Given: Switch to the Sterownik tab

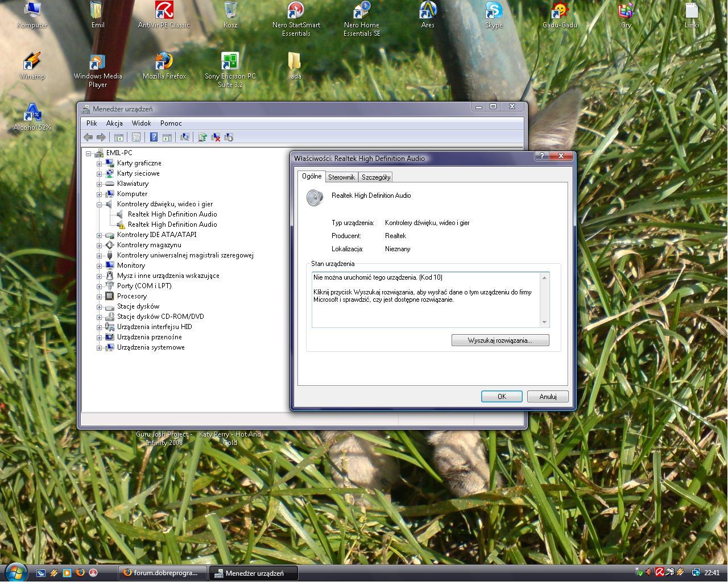Looking at the screenshot, I should coord(341,177).
